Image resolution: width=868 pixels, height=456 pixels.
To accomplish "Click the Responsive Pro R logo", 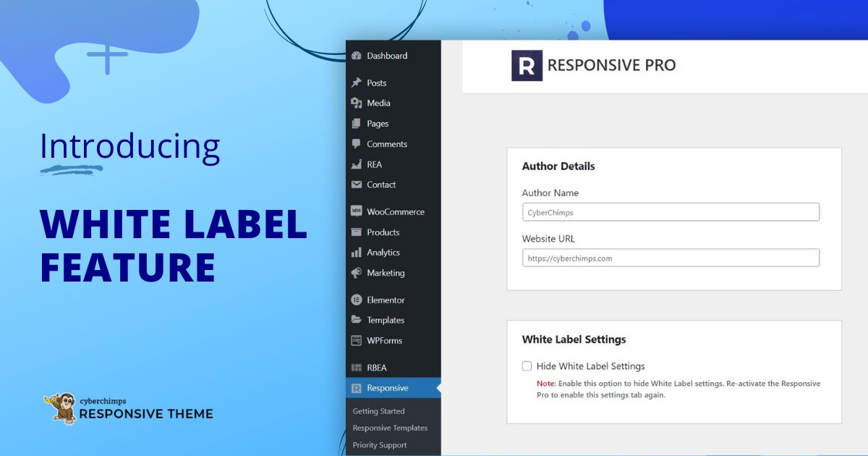I will 527,65.
